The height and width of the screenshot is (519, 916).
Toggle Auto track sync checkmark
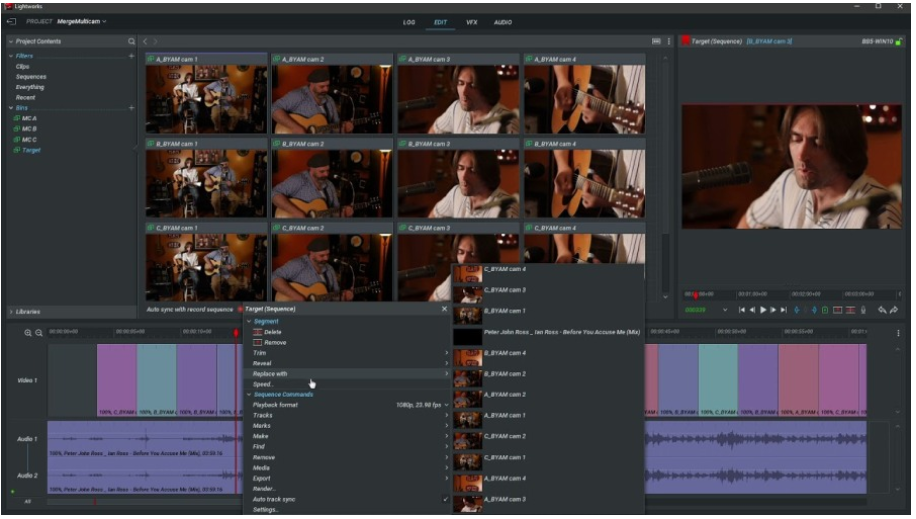click(x=445, y=499)
